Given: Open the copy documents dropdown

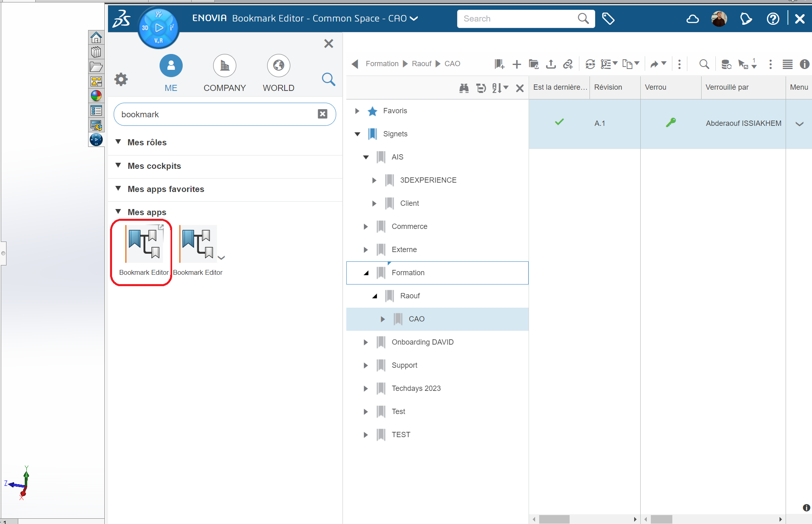Looking at the screenshot, I should pyautogui.click(x=631, y=64).
